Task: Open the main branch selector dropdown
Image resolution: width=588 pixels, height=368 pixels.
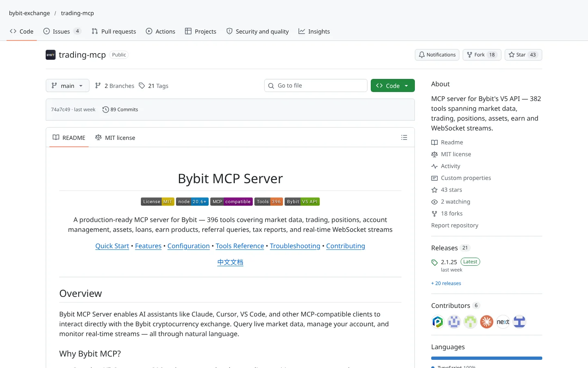Action: 67,85
